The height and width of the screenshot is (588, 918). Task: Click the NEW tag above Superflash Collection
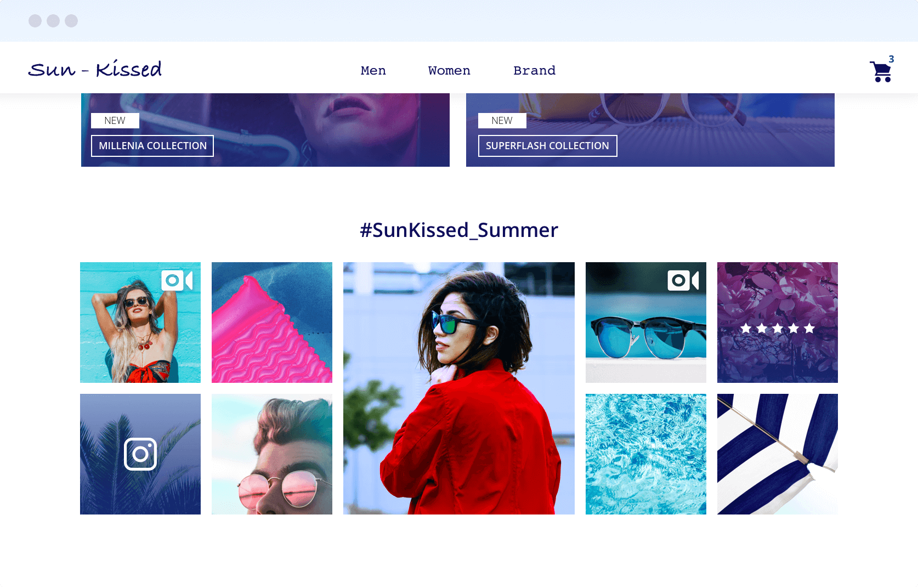pyautogui.click(x=502, y=121)
